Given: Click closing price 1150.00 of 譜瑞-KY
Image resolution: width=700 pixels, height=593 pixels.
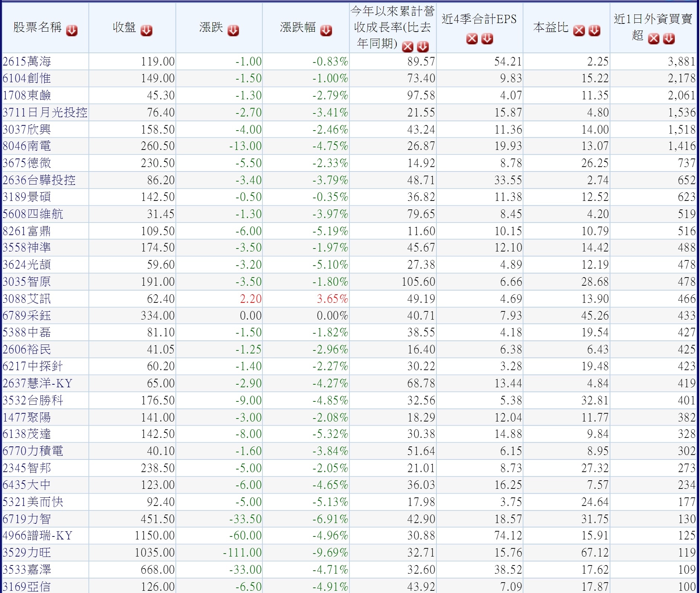Looking at the screenshot, I should 155,536.
